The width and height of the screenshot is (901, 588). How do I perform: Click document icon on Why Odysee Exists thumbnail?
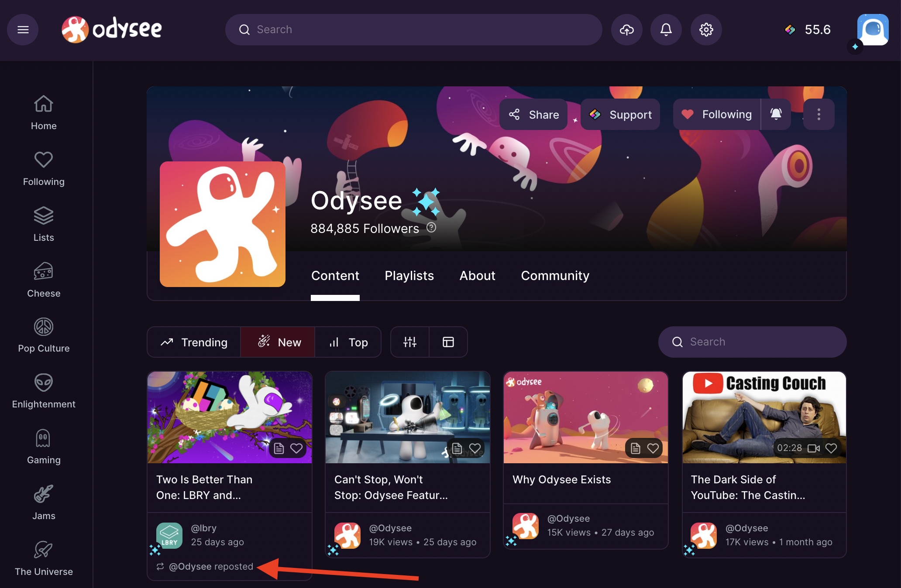click(636, 448)
